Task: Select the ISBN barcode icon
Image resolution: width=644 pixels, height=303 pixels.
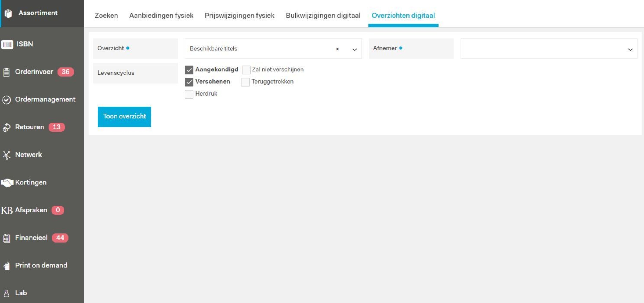Action: pyautogui.click(x=7, y=44)
